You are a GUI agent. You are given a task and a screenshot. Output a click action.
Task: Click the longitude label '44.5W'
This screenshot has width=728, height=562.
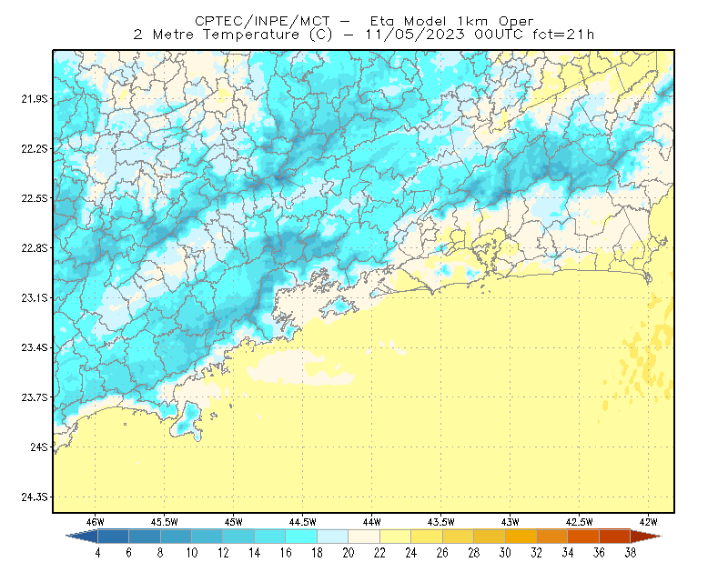(303, 522)
